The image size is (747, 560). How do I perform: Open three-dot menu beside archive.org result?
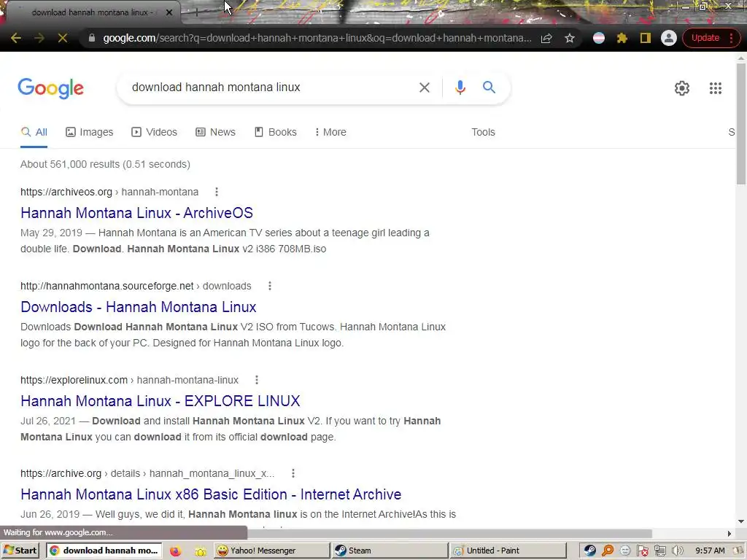[293, 473]
